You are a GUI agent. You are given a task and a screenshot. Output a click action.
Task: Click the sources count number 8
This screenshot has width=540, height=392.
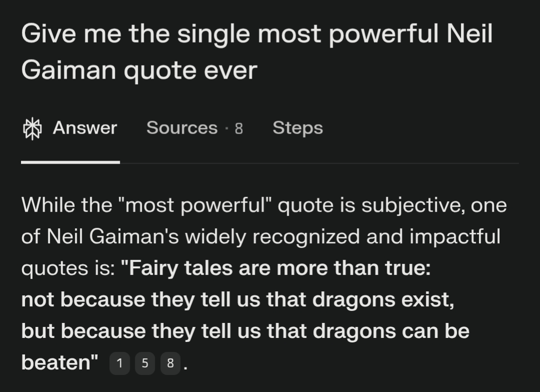coord(239,129)
